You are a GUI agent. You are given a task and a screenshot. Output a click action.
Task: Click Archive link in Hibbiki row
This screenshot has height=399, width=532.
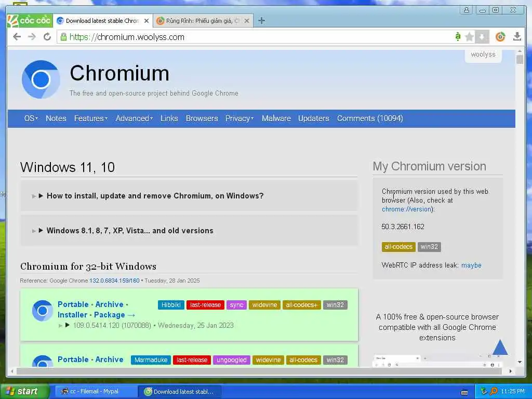109,304
